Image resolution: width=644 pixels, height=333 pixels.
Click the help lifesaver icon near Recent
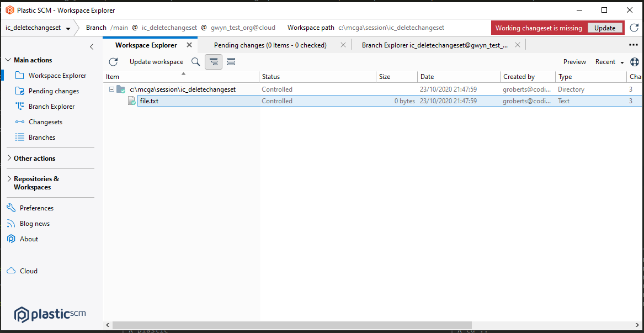click(x=634, y=62)
